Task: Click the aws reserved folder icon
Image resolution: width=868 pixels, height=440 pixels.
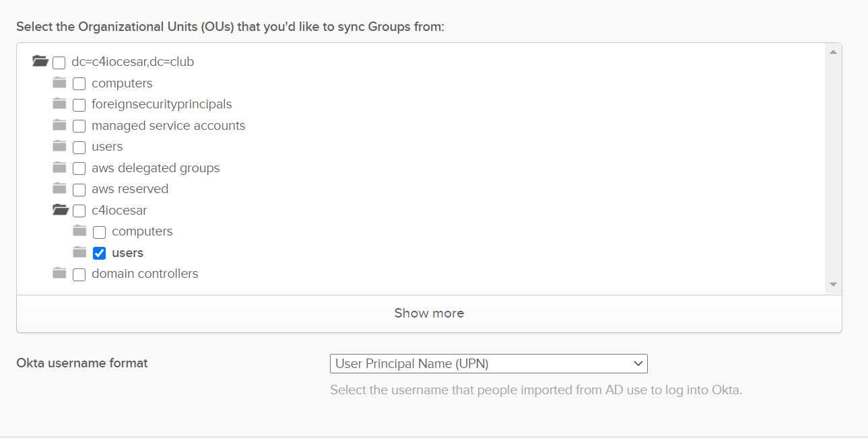Action: (60, 188)
